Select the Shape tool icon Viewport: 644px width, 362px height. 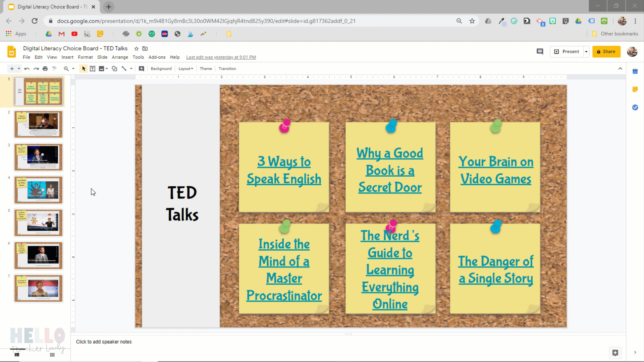(x=114, y=68)
